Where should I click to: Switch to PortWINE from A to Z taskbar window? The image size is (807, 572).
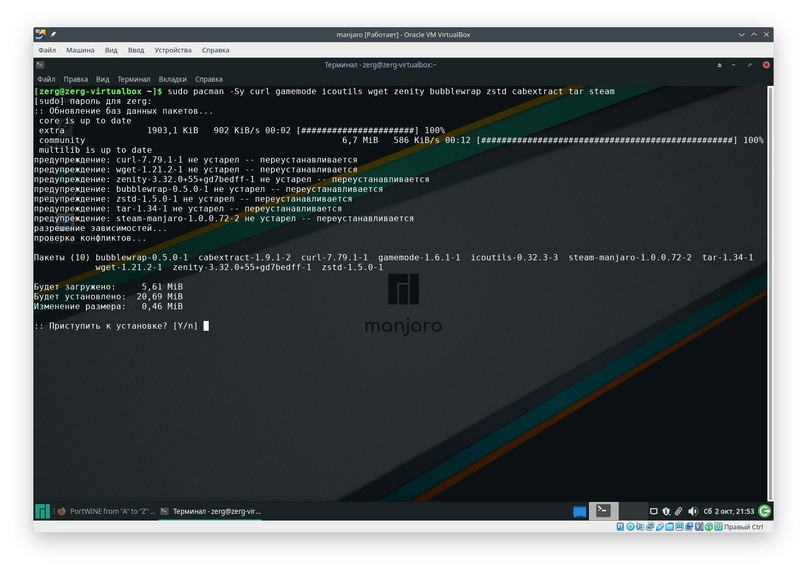click(106, 511)
